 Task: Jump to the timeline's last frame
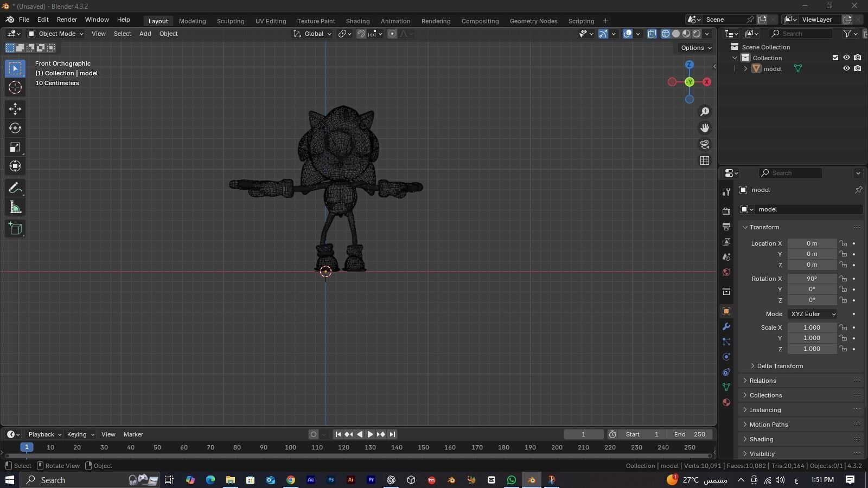[x=392, y=434]
